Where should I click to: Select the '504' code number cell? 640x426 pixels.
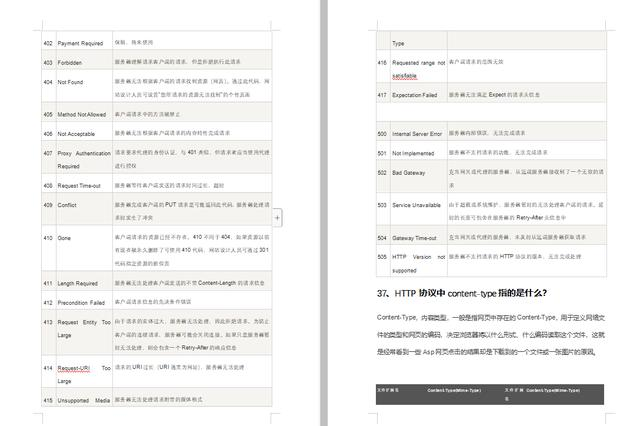pyautogui.click(x=383, y=235)
